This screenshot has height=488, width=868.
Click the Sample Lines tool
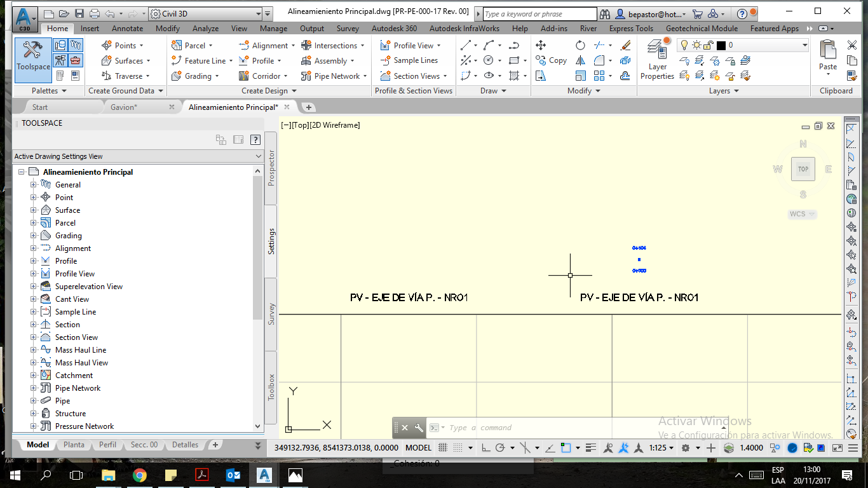pyautogui.click(x=409, y=60)
